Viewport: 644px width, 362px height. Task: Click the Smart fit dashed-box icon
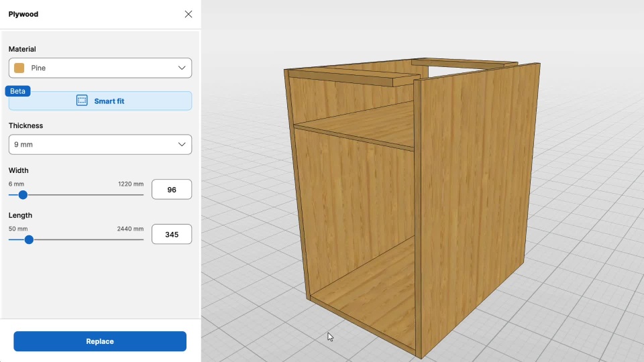(x=82, y=101)
